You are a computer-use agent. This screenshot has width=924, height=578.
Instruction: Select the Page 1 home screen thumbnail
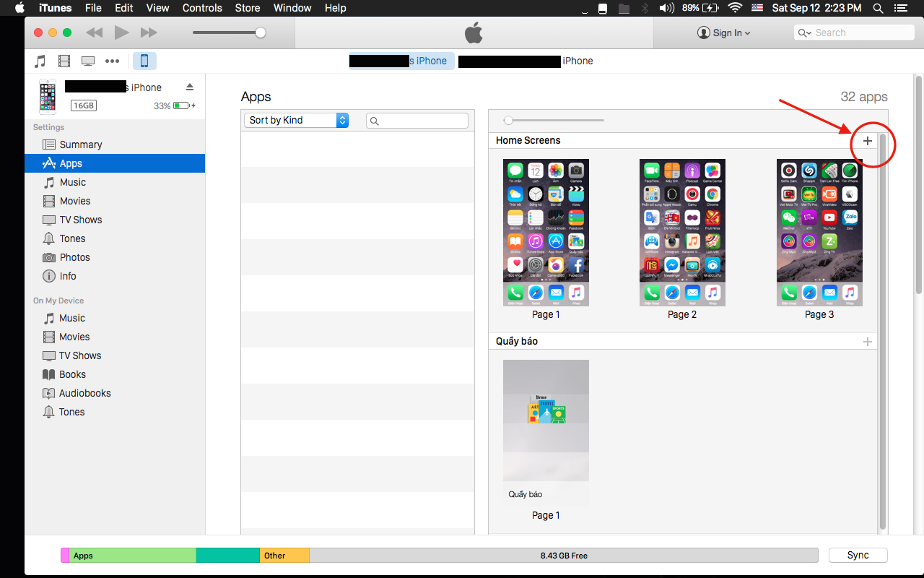(546, 232)
